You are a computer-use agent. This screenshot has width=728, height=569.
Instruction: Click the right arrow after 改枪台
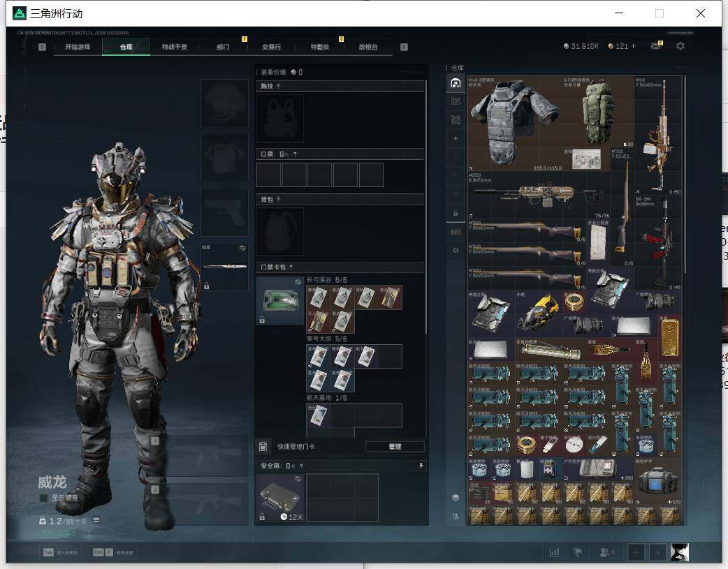point(404,47)
